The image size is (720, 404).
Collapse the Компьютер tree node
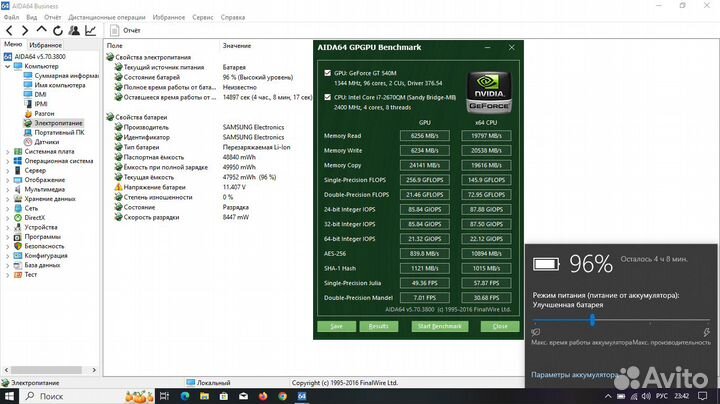tap(7, 67)
